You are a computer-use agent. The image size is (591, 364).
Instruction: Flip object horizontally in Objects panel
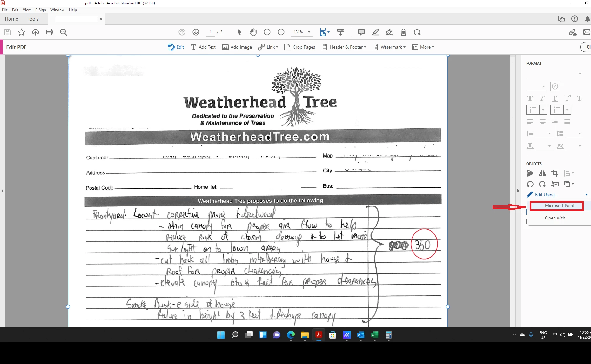[x=542, y=173]
